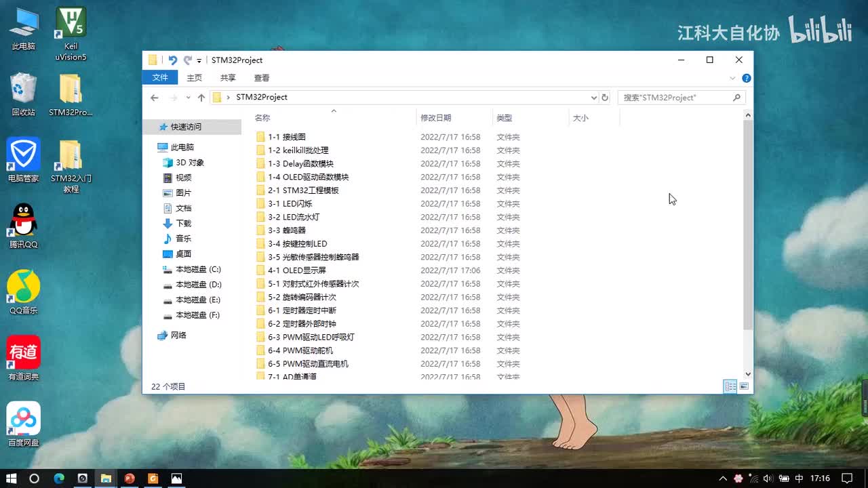Click the breadcrumb arrow before STM32Project
Image resolution: width=868 pixels, height=488 pixels.
pyautogui.click(x=229, y=98)
